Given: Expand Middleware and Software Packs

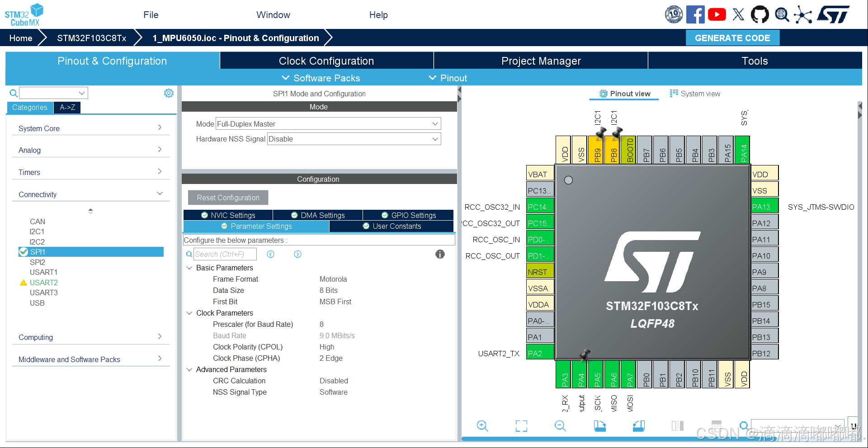Looking at the screenshot, I should [90, 359].
